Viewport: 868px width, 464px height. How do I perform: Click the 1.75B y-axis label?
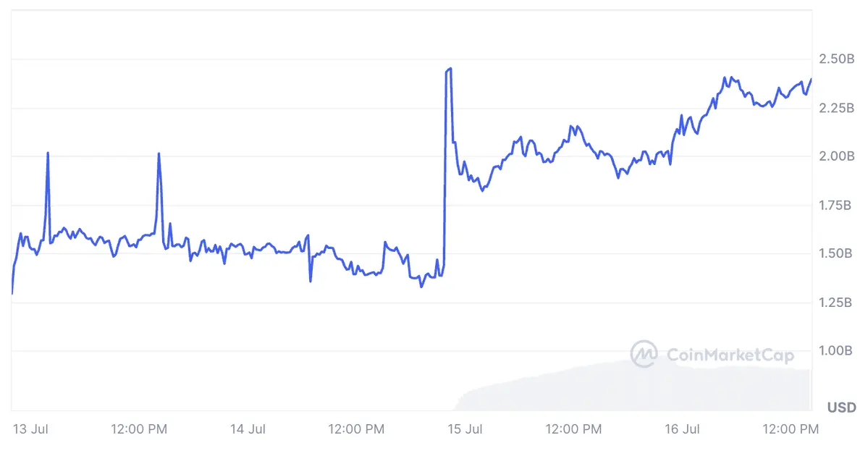[x=835, y=206]
